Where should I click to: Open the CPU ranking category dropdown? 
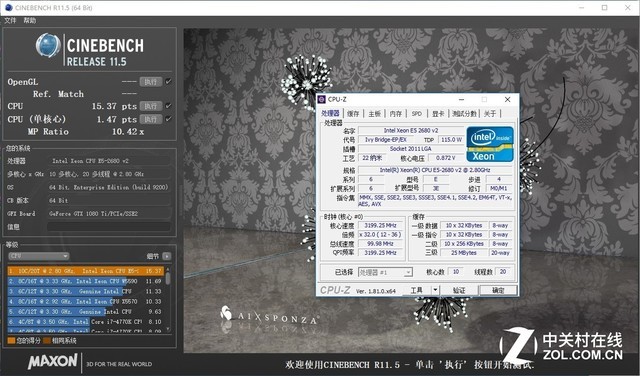click(39, 256)
